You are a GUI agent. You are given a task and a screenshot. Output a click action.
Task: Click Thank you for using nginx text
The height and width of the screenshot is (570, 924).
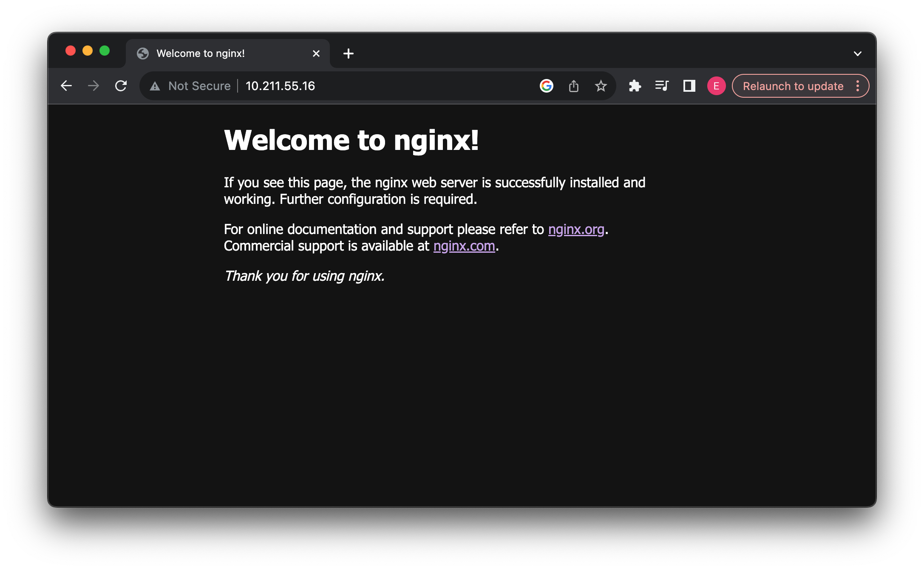[x=304, y=276]
